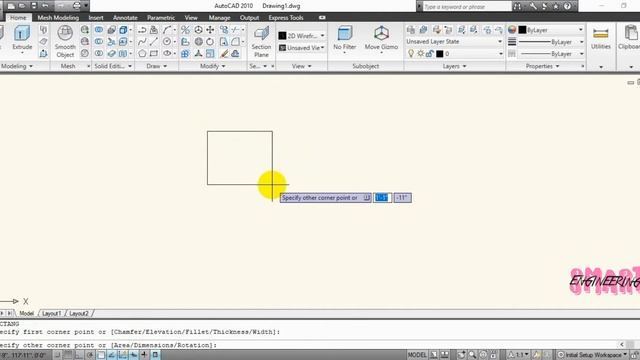The height and width of the screenshot is (360, 640).
Task: Toggle Polar Tracking in status bar
Action: tap(90, 355)
